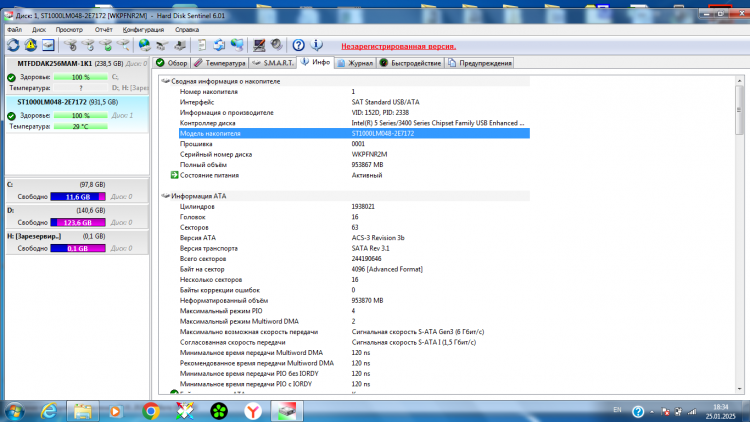Select the Серийный номер диска row

354,155
